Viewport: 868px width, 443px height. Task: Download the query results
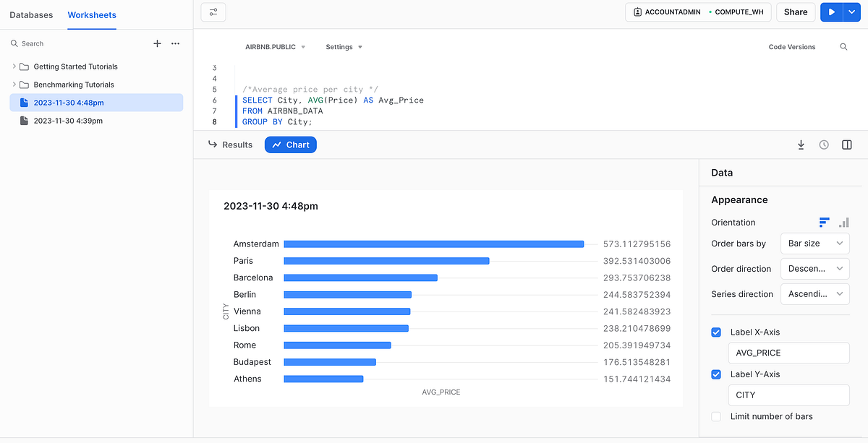pyautogui.click(x=801, y=145)
